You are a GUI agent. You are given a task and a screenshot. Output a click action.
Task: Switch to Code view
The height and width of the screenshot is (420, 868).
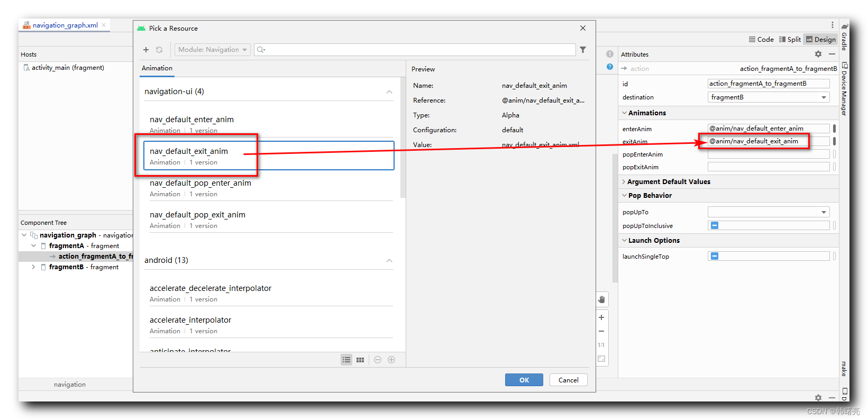(x=761, y=39)
